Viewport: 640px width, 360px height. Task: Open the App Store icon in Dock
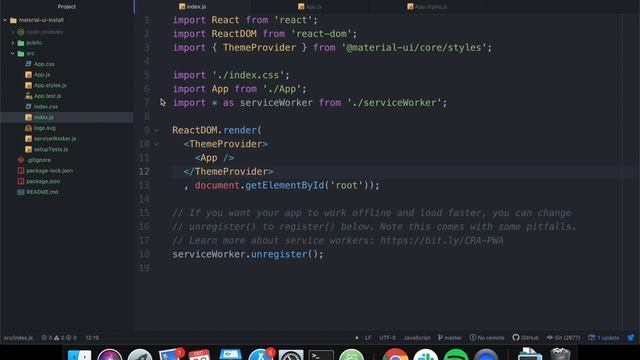point(260,355)
